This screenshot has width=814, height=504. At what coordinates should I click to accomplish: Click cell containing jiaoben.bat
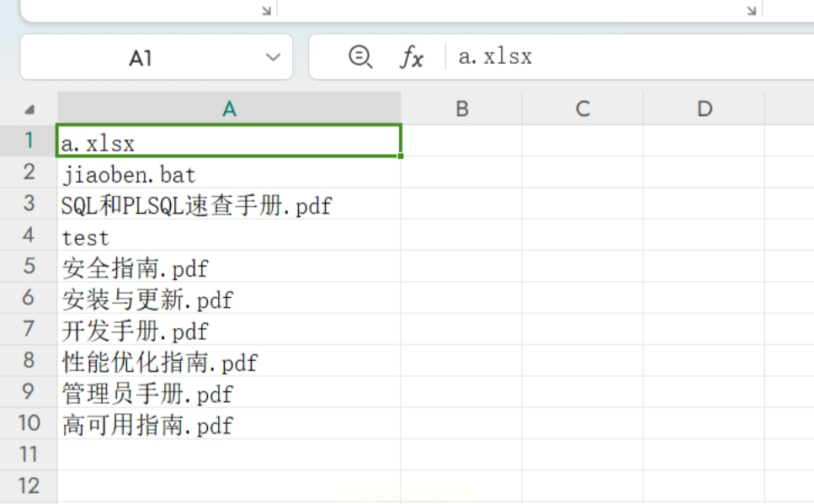(x=229, y=172)
